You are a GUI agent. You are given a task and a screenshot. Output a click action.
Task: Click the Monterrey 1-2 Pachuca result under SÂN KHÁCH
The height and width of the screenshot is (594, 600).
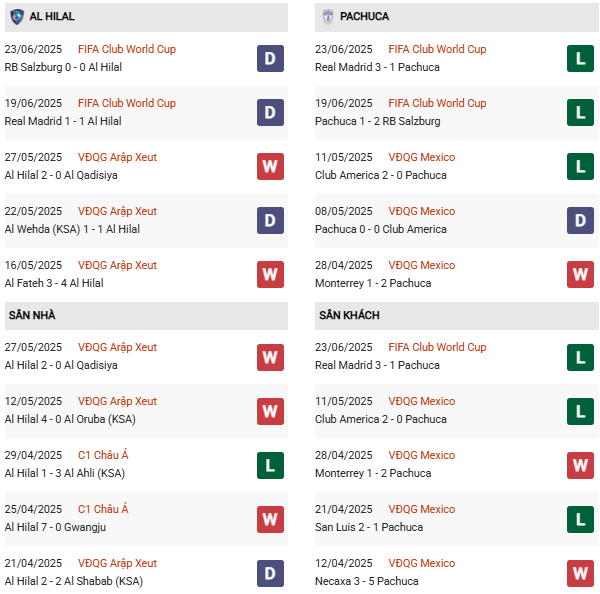click(x=372, y=473)
